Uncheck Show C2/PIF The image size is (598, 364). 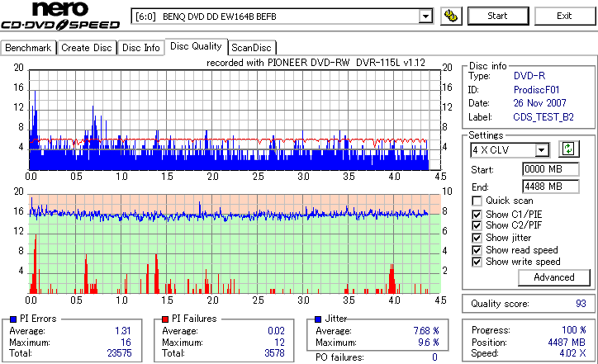click(x=477, y=225)
